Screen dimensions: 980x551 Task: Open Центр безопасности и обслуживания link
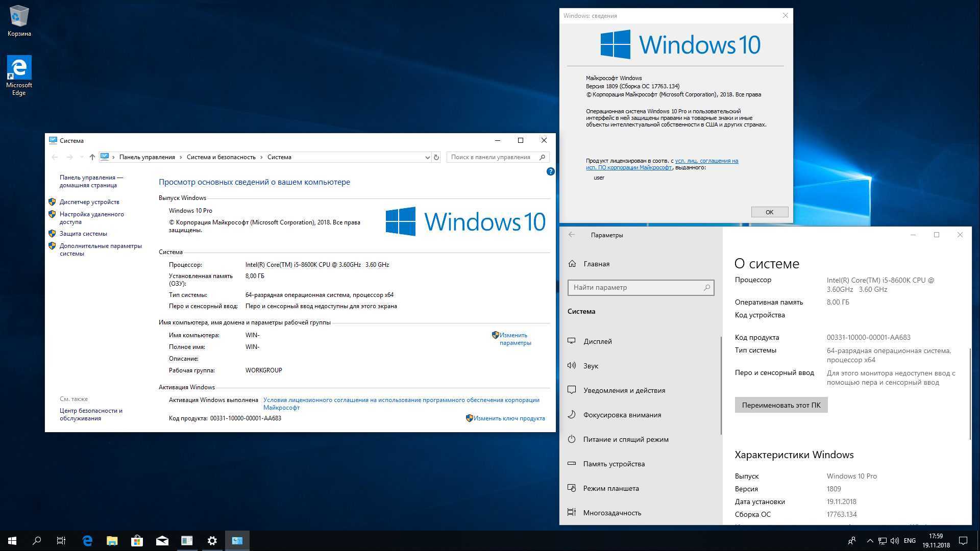[x=91, y=414]
